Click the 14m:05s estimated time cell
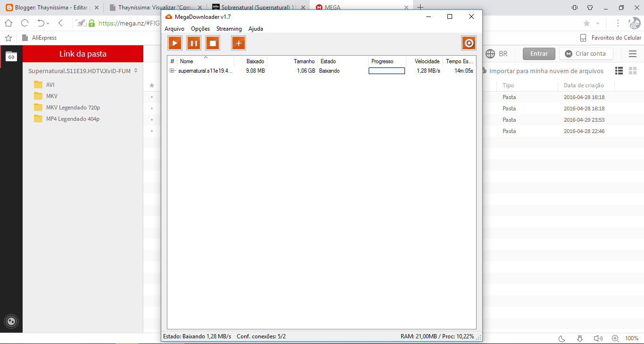This screenshot has height=344, width=644. click(464, 71)
